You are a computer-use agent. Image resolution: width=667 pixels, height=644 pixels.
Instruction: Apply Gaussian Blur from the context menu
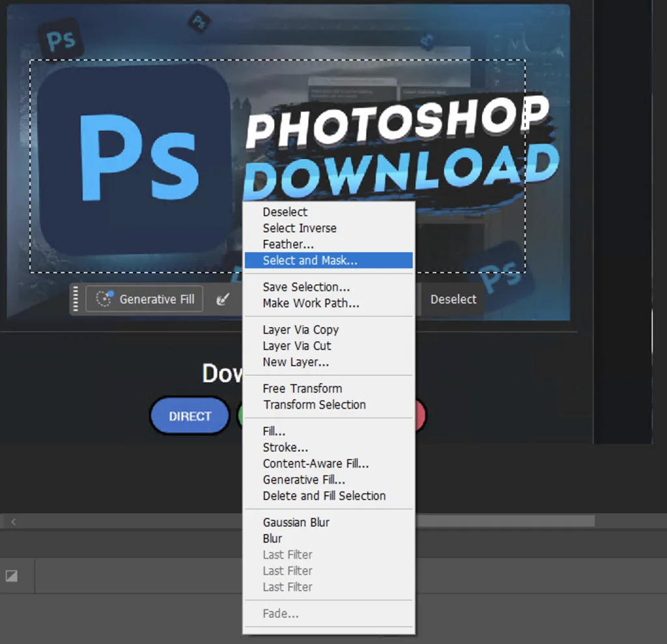click(x=296, y=522)
